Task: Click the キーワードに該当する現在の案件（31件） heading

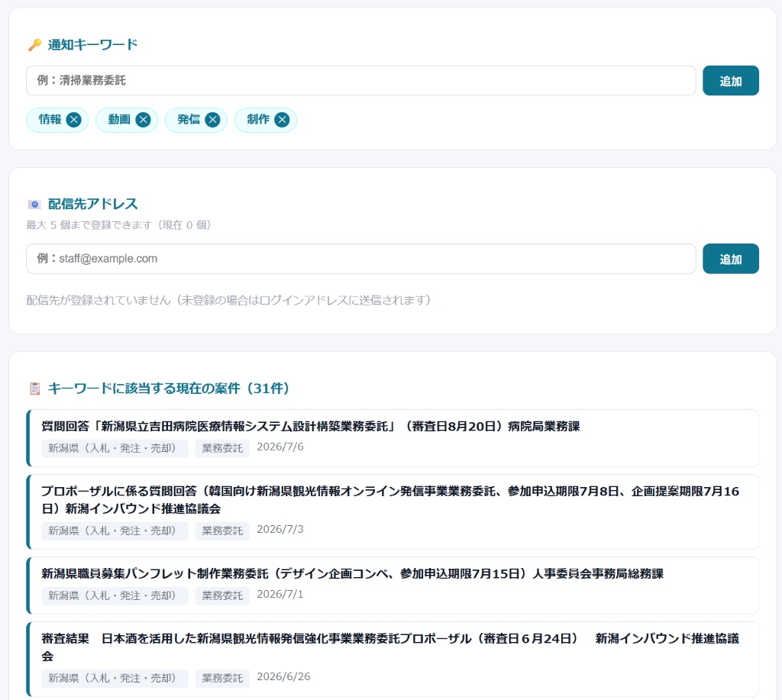Action: (169, 389)
